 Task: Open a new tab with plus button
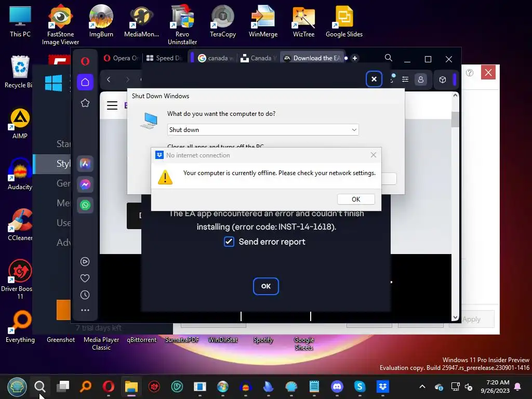tap(354, 58)
